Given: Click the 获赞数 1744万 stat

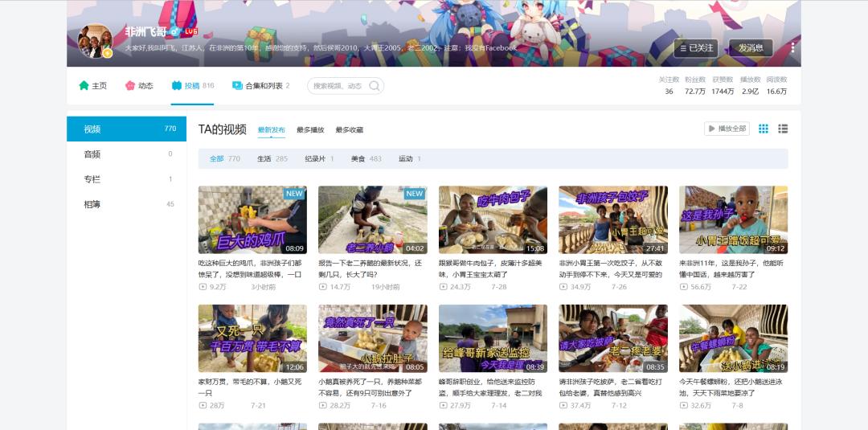Looking at the screenshot, I should [x=723, y=86].
